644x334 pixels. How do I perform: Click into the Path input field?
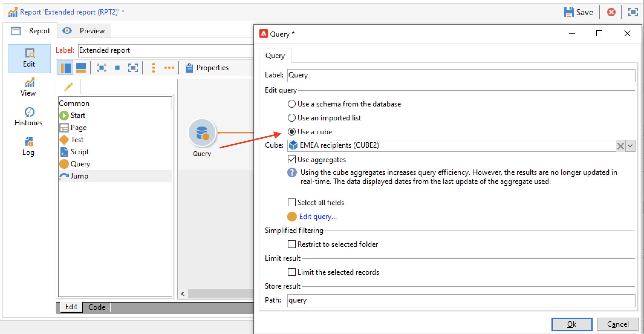click(x=461, y=300)
